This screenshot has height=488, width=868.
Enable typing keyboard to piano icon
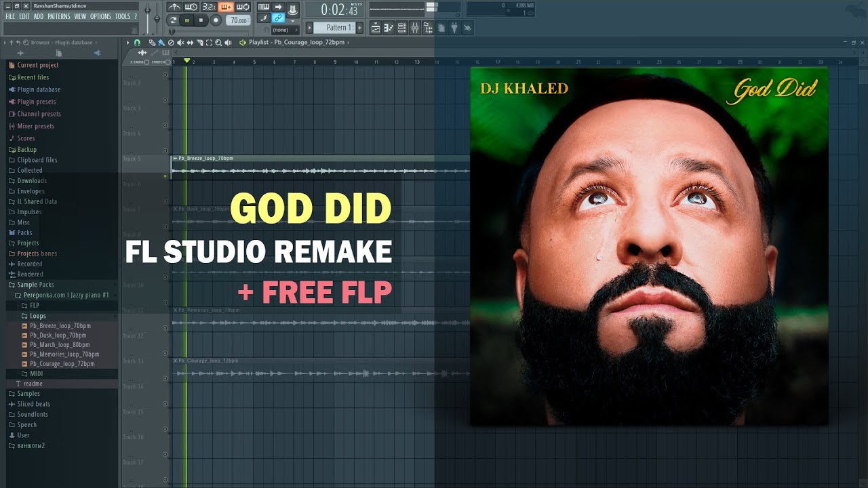[x=264, y=7]
